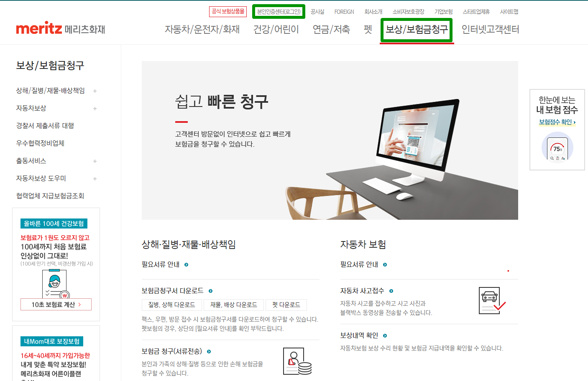This screenshot has width=588, height=381.
Task: Switch to FOREIGN language page
Action: point(344,12)
